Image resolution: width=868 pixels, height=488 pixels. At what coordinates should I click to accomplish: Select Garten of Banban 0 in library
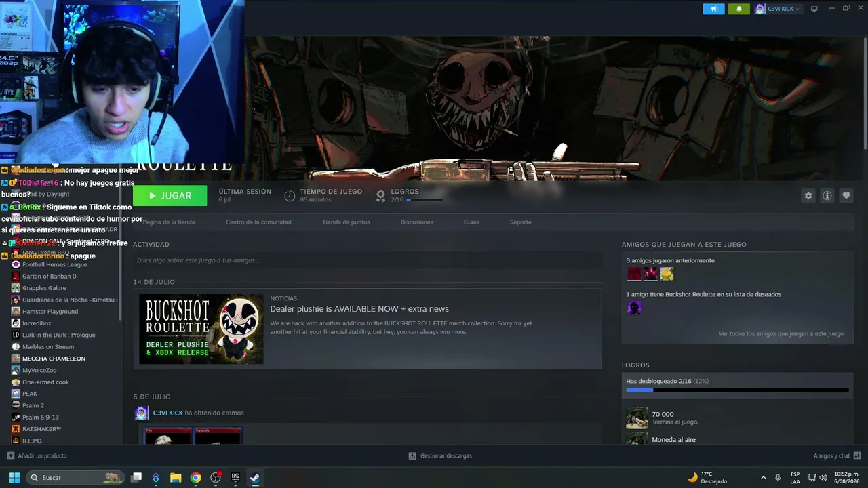tap(49, 277)
